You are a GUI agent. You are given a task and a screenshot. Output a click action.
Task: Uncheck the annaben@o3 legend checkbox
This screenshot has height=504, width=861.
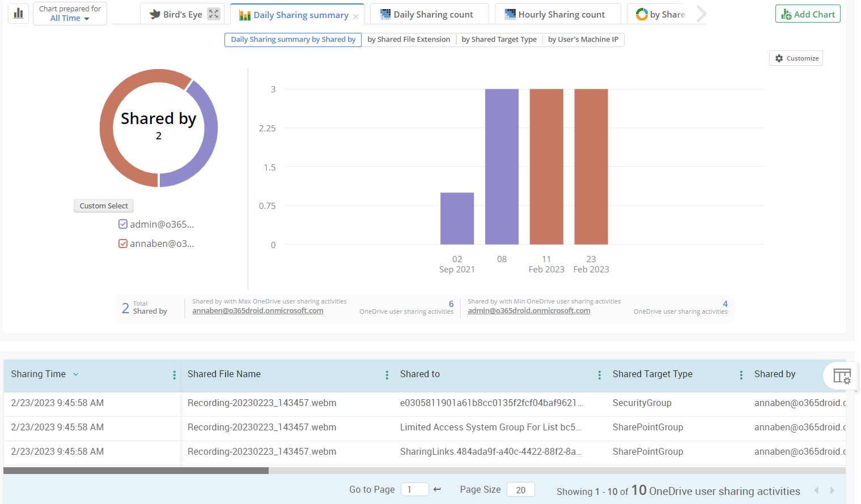tap(123, 244)
